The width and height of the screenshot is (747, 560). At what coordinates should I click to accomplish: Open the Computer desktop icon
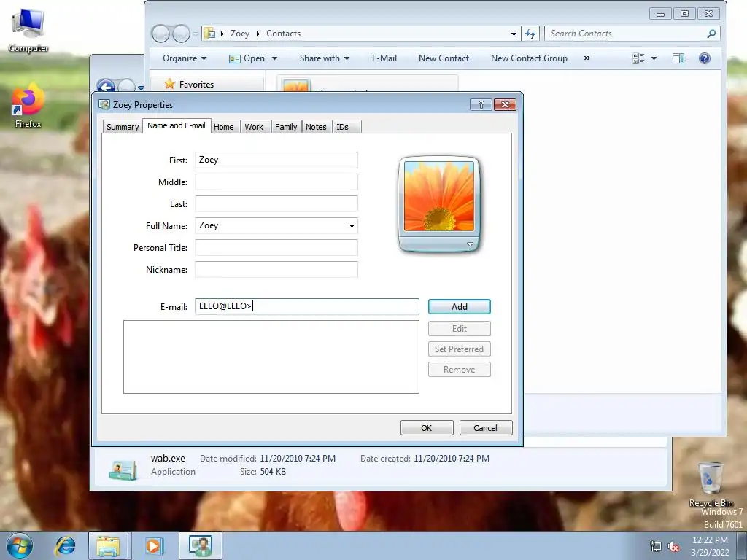28,29
